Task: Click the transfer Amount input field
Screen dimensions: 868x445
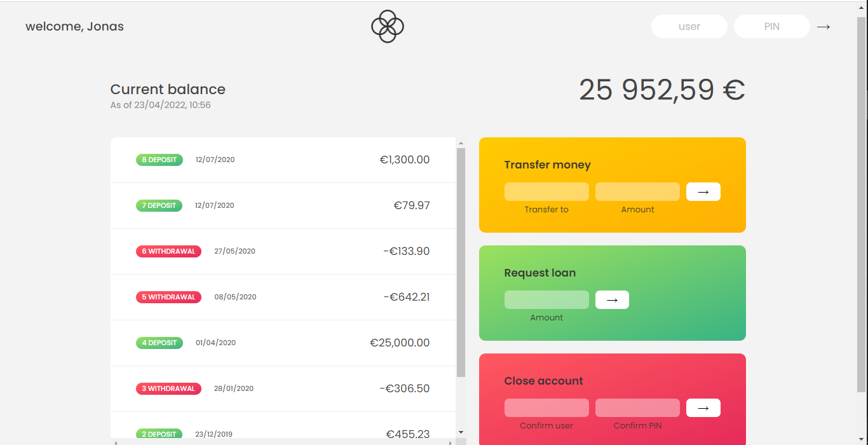Action: pyautogui.click(x=637, y=191)
